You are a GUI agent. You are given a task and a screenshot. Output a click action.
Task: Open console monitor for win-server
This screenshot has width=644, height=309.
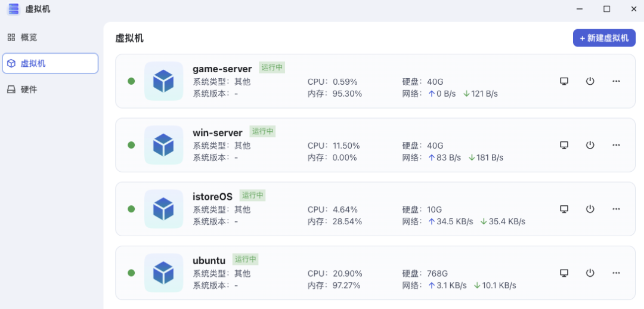click(x=564, y=145)
